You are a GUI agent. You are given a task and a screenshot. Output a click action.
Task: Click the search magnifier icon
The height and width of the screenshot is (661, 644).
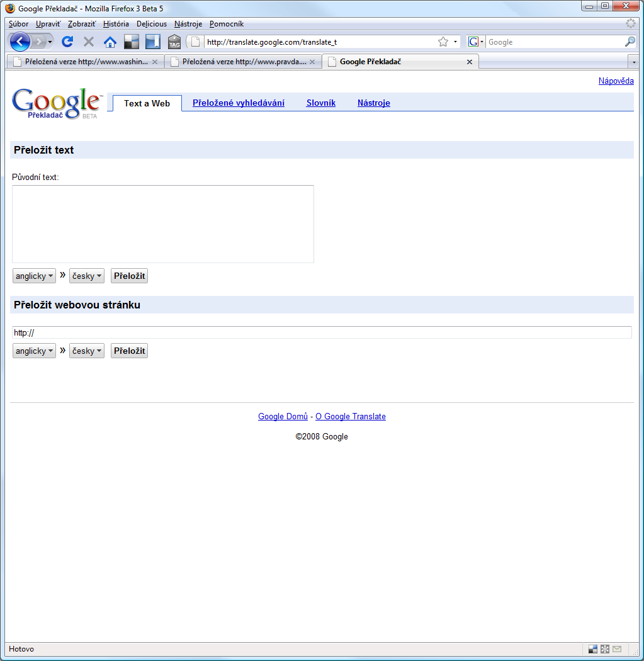[630, 42]
